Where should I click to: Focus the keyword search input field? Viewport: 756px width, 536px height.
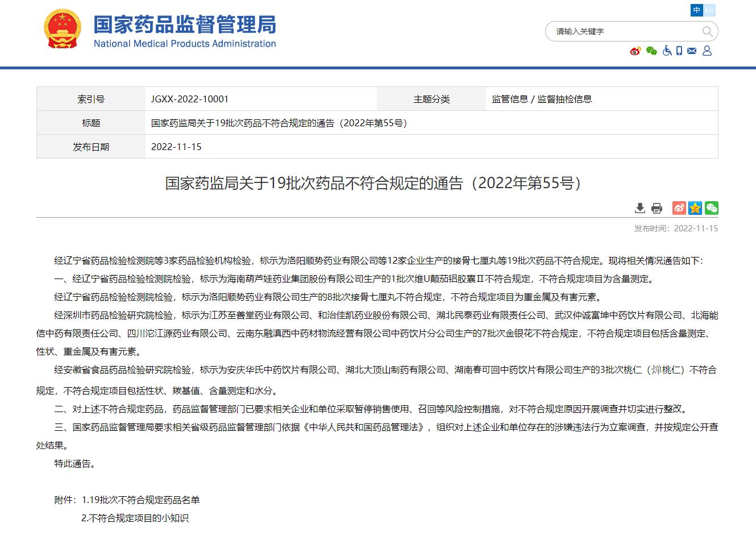625,31
